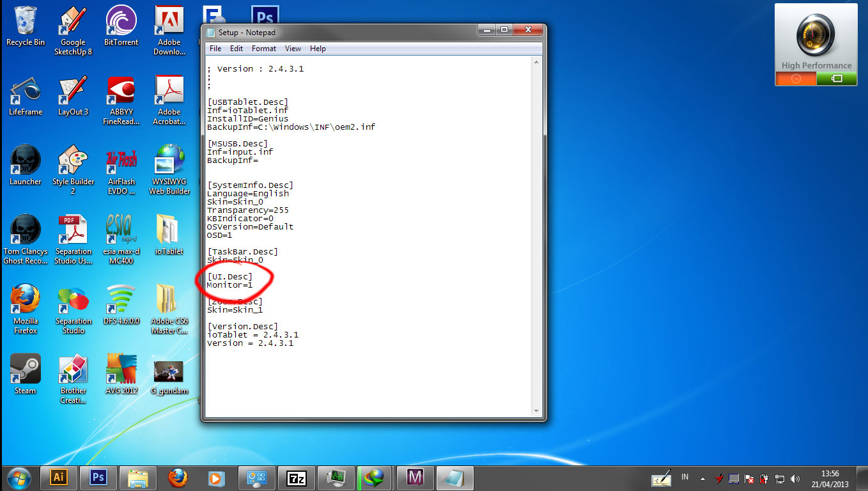This screenshot has width=868, height=491.
Task: Click Notepad's scrollbar up arrow
Action: coord(537,61)
